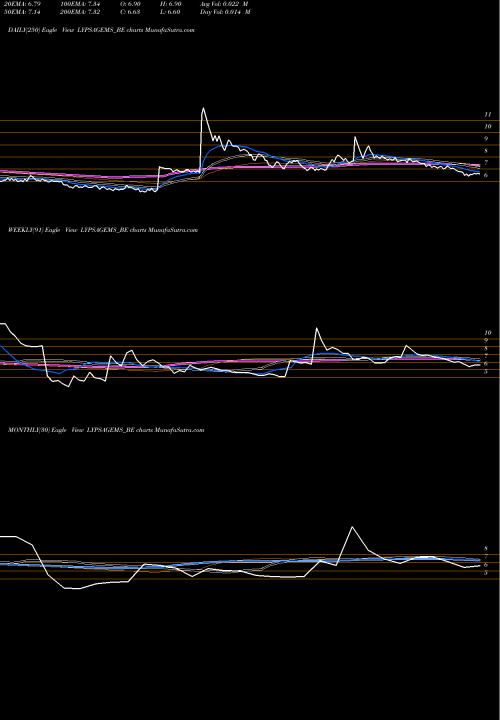Image resolution: width=500 pixels, height=720 pixels.
Task: Select the Day Vol value text
Action: pos(225,12)
